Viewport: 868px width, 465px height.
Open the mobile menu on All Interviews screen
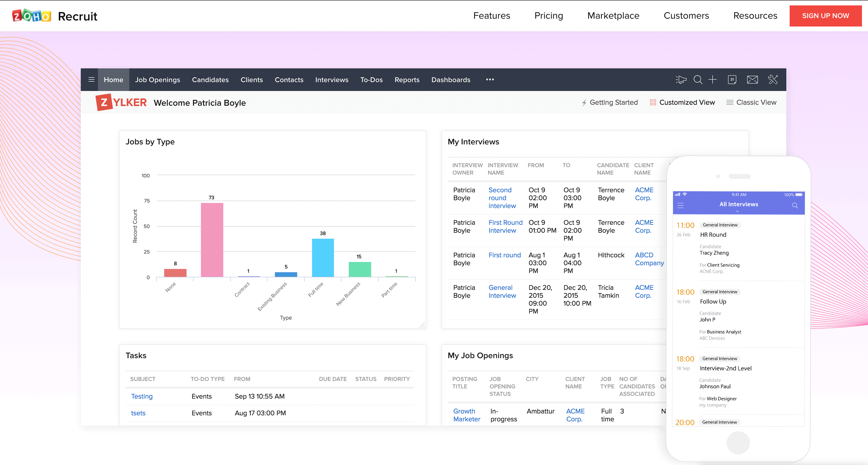pos(681,205)
